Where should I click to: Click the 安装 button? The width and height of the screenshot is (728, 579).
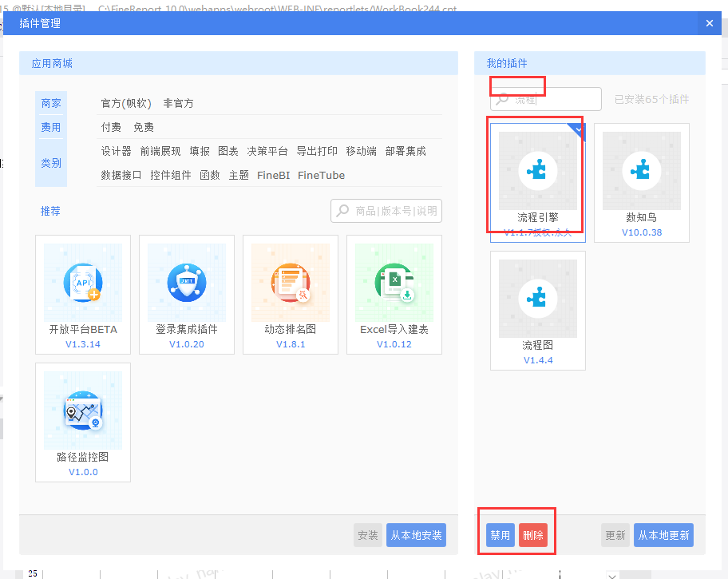[368, 535]
